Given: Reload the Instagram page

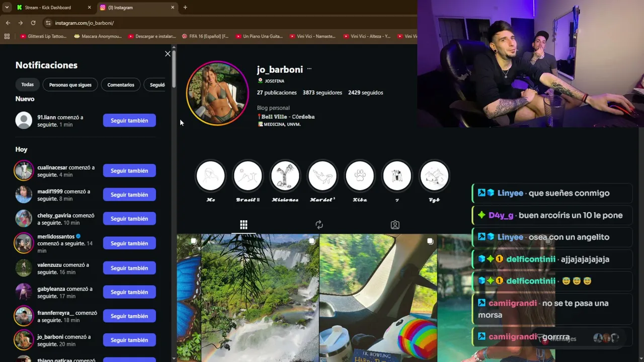Looking at the screenshot, I should coord(33,23).
